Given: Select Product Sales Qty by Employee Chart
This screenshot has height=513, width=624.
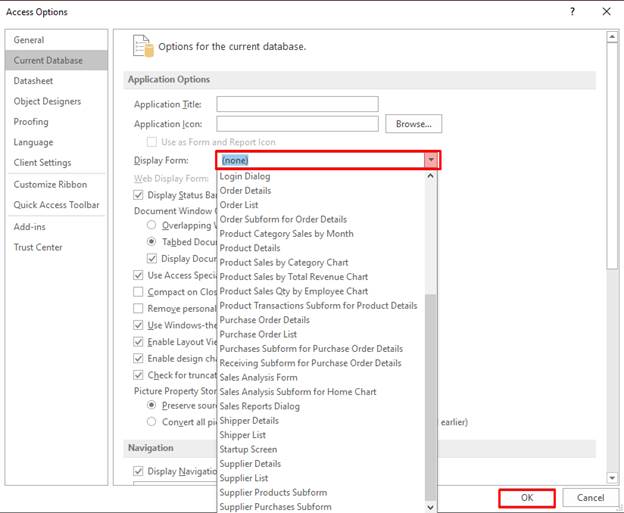Looking at the screenshot, I should point(321,291).
